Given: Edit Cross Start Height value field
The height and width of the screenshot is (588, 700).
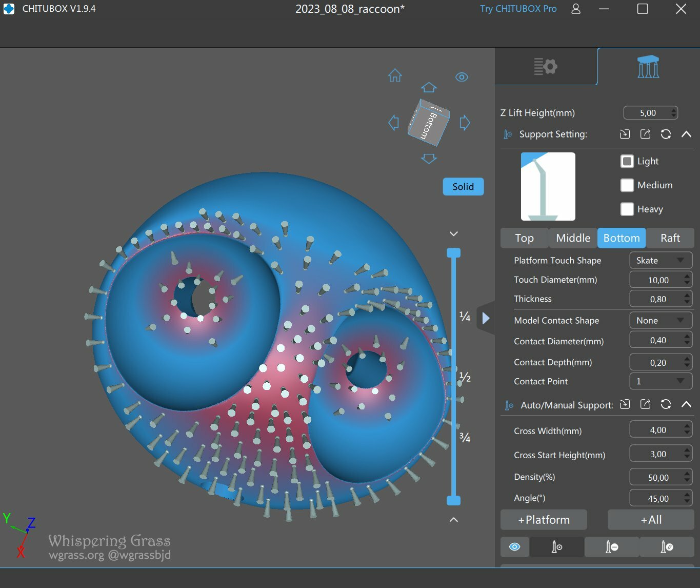Looking at the screenshot, I should (x=661, y=454).
